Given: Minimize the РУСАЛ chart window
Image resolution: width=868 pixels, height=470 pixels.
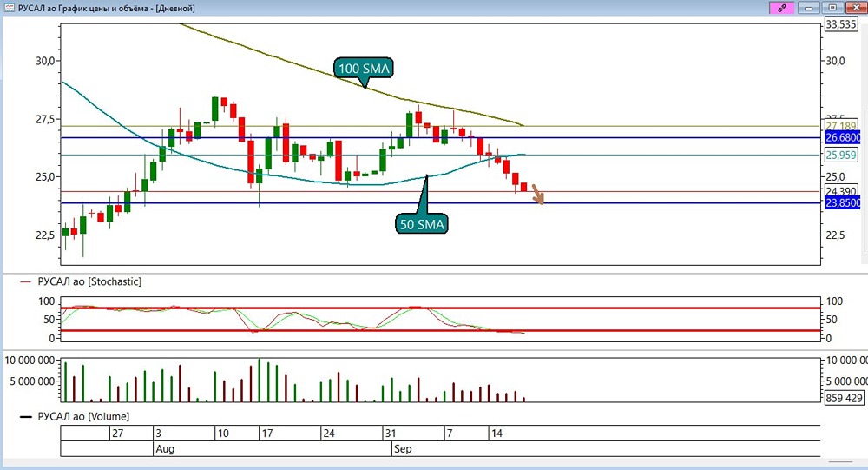Looking at the screenshot, I should pos(809,8).
